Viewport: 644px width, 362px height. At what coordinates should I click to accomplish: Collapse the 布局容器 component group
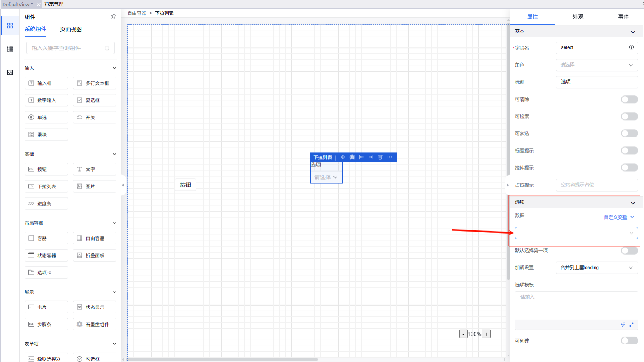115,223
